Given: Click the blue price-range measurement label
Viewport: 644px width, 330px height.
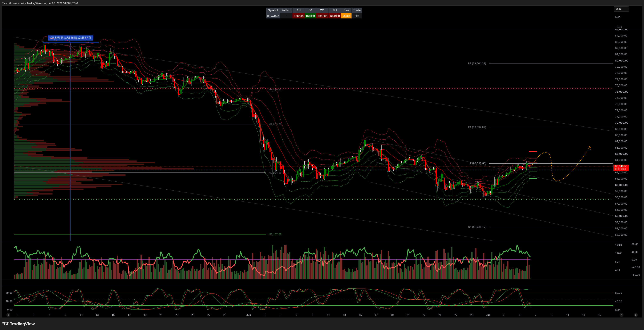Looking at the screenshot, I should tap(71, 38).
